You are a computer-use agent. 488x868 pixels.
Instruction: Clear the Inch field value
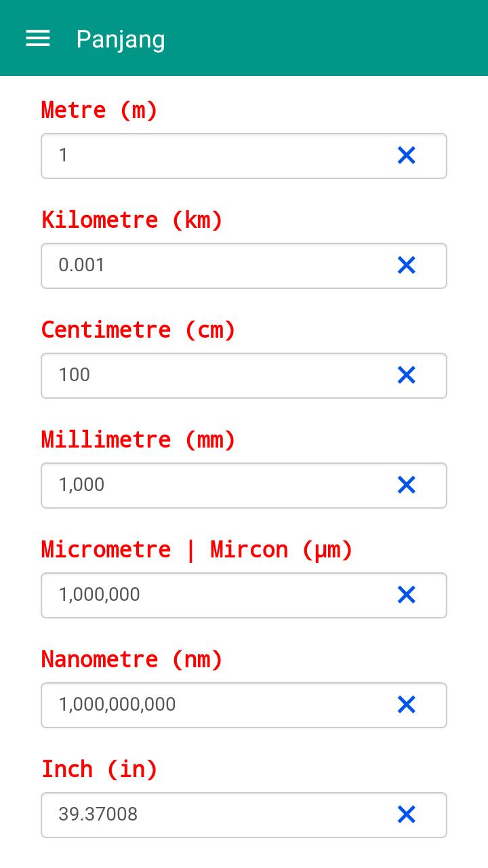coord(406,815)
